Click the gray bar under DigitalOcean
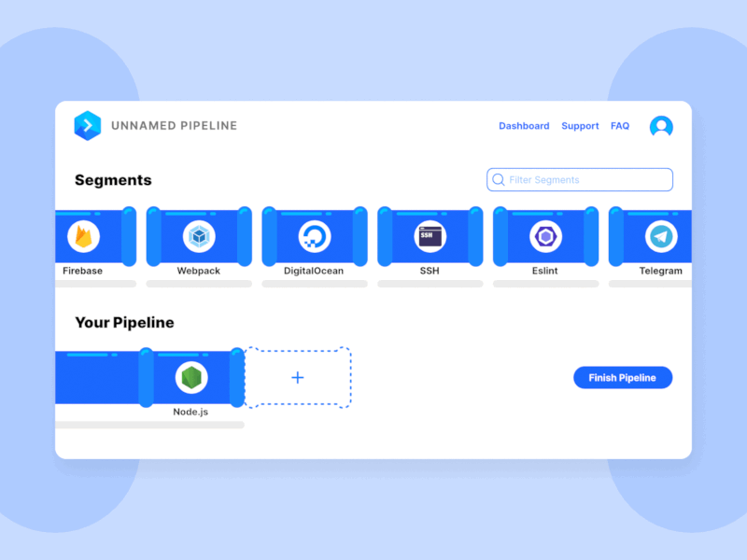The width and height of the screenshot is (747, 560). (315, 284)
